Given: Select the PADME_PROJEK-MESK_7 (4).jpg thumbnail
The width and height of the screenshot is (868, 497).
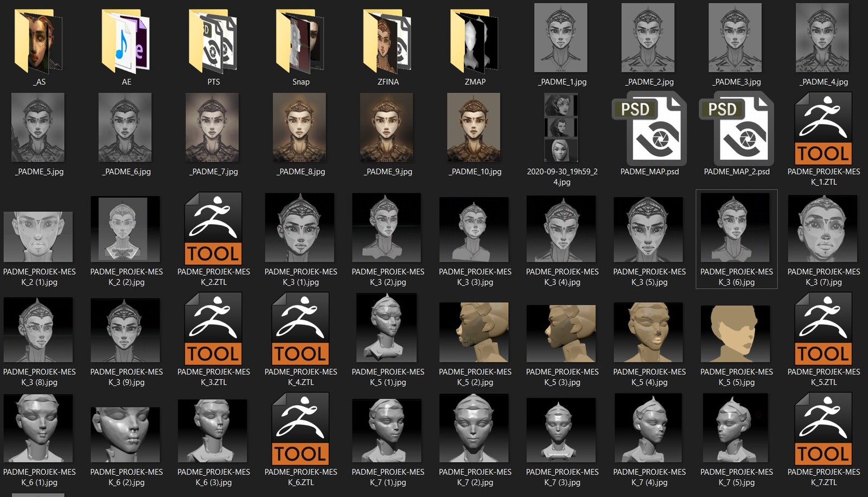Looking at the screenshot, I should click(648, 428).
